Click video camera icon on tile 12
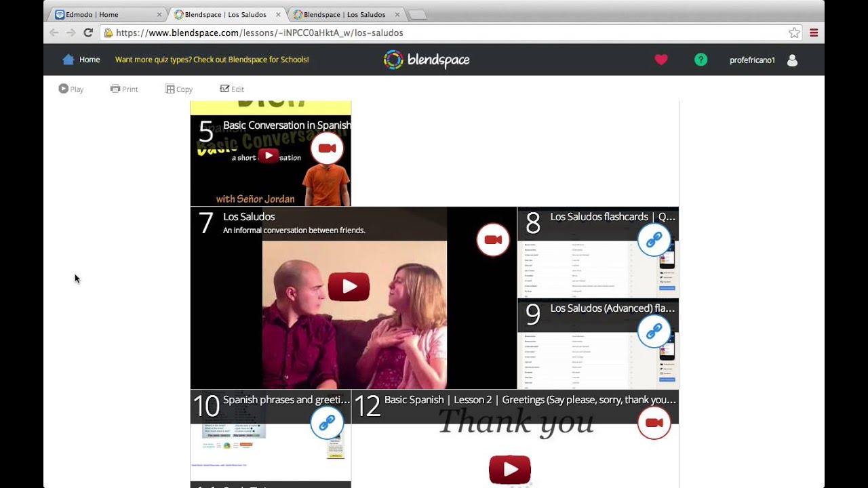The image size is (868, 488). pyautogui.click(x=654, y=423)
